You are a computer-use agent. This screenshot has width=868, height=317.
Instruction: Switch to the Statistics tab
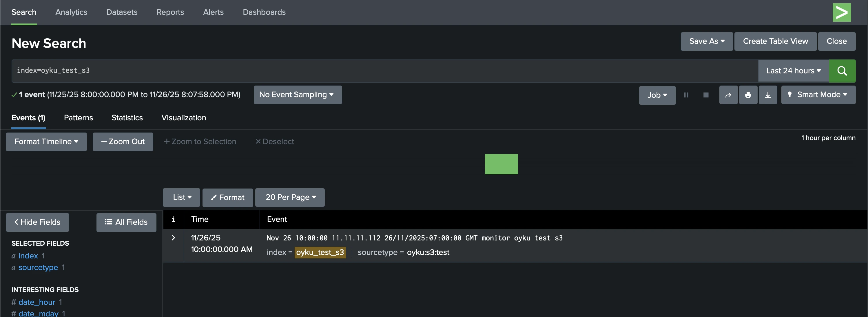coord(127,118)
